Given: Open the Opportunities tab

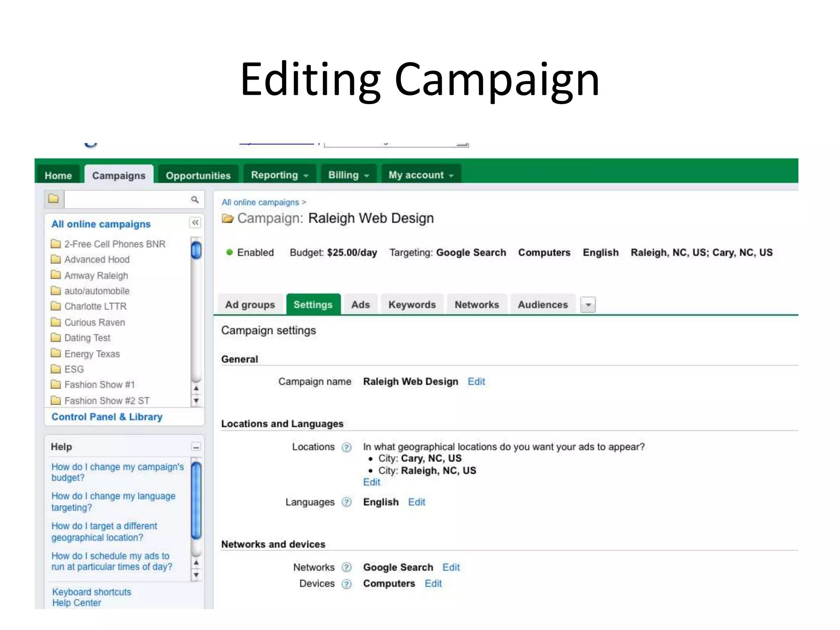Looking at the screenshot, I should (198, 176).
